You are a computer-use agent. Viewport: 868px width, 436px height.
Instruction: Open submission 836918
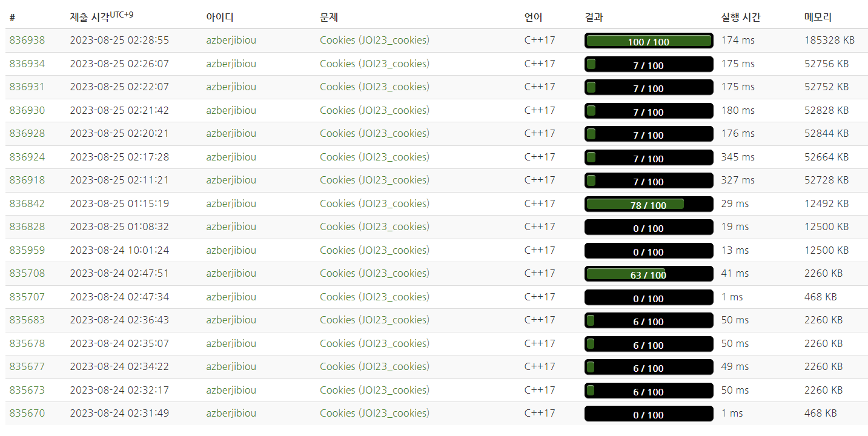[27, 180]
